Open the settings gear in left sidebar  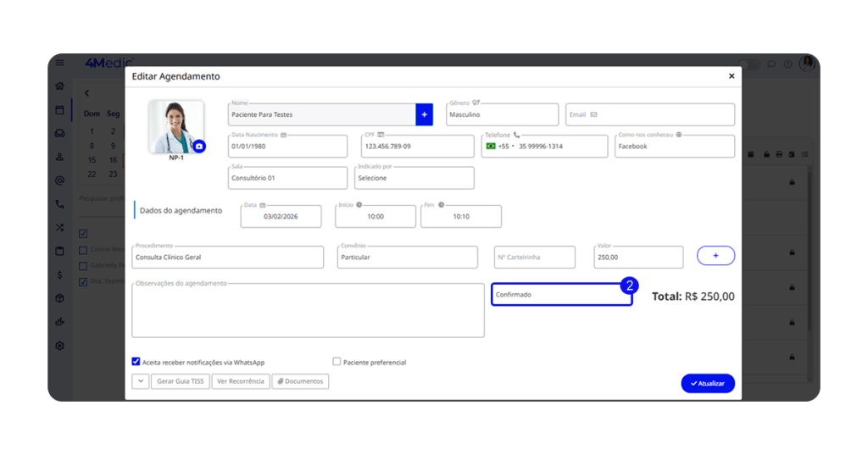(x=59, y=346)
